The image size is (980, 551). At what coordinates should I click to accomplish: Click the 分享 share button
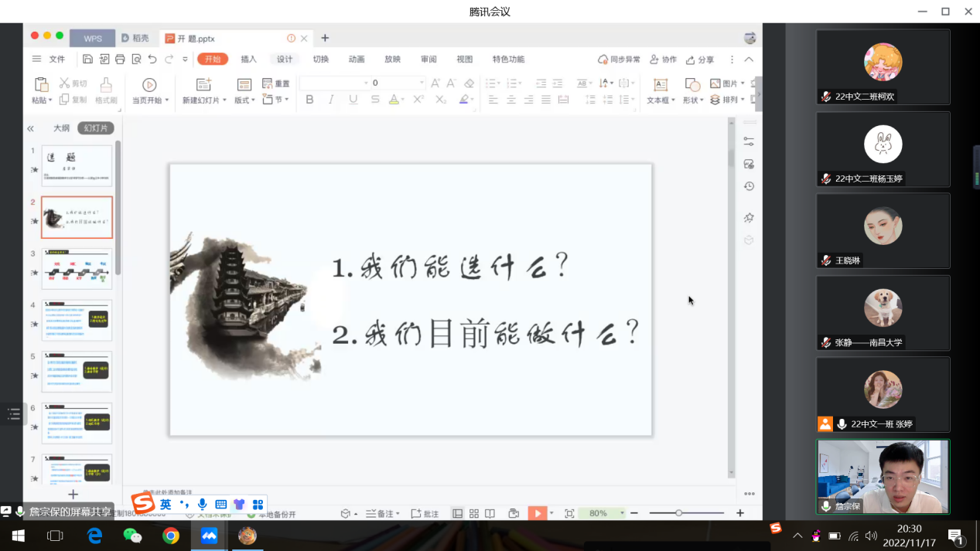pyautogui.click(x=700, y=60)
